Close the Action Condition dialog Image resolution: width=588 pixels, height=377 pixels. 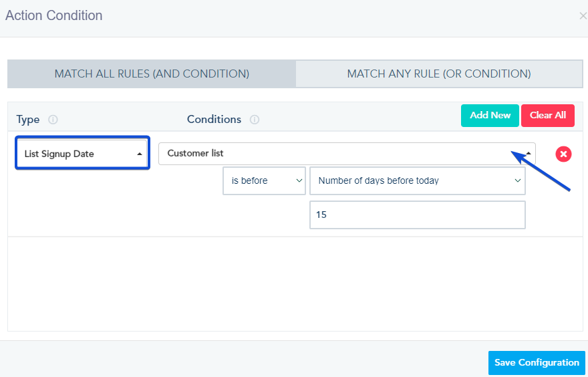pos(583,16)
